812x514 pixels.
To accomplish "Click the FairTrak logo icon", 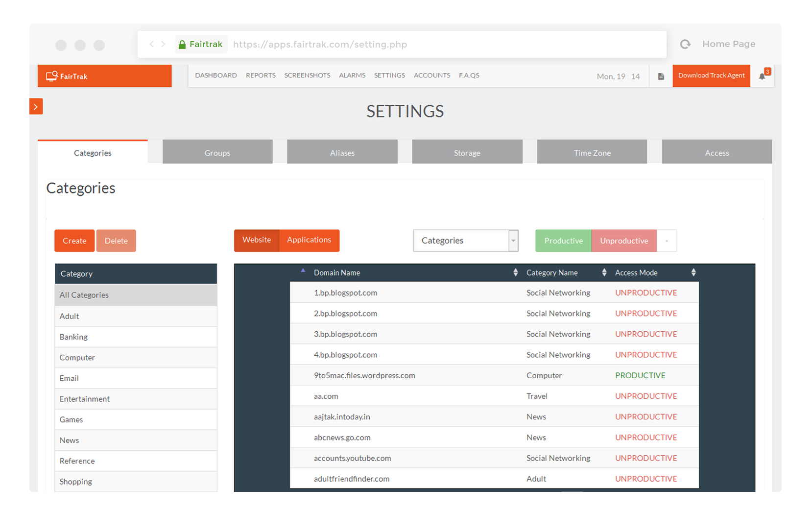I will (51, 75).
